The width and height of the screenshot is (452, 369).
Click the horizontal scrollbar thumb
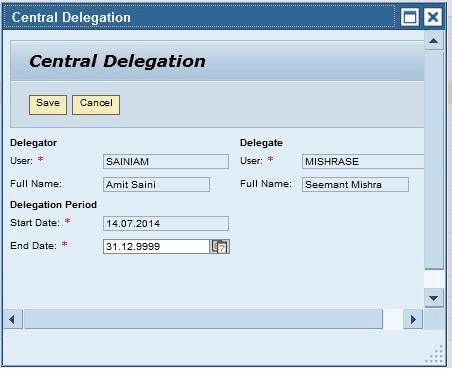tap(203, 319)
